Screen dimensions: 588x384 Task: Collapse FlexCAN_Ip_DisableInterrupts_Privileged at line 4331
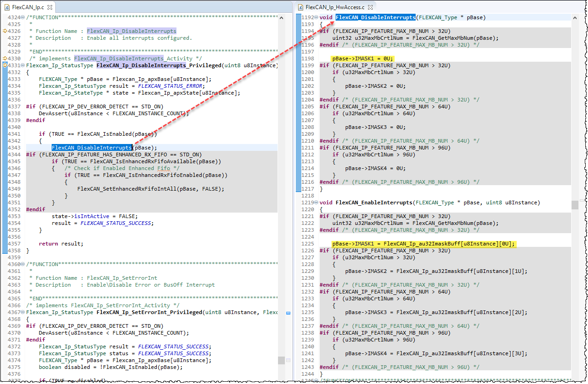(22, 65)
